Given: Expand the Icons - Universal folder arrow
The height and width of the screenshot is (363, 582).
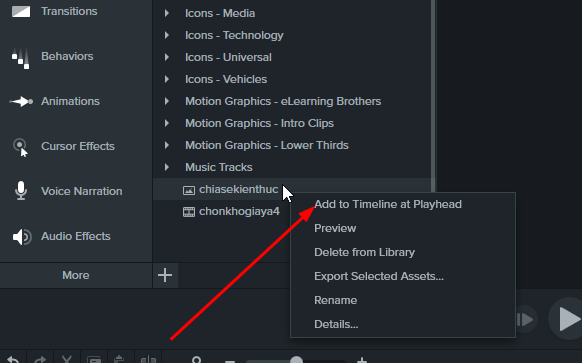Looking at the screenshot, I should click(x=167, y=57).
